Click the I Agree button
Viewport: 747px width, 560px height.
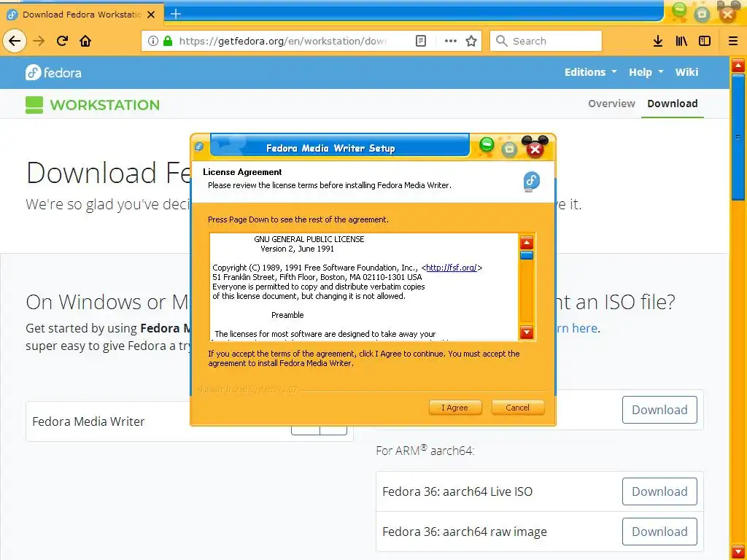click(455, 408)
